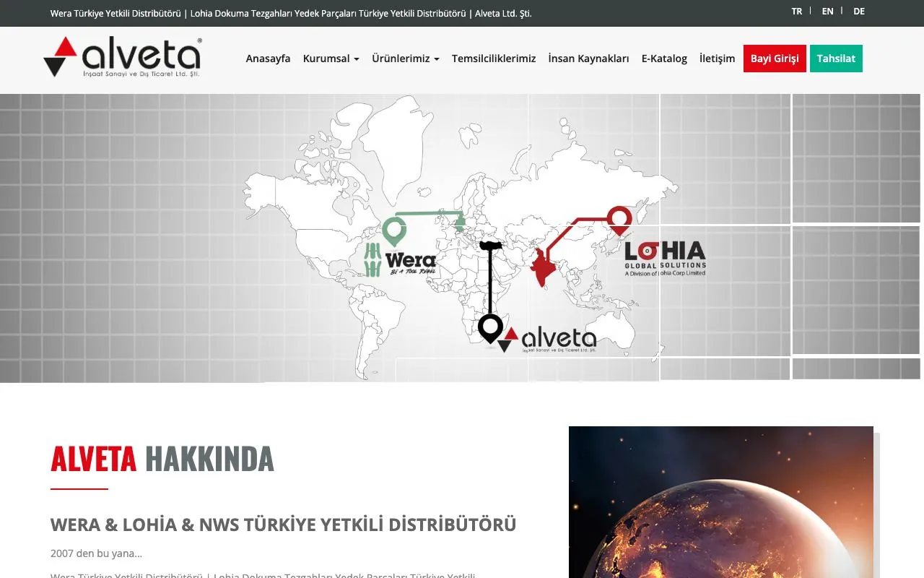Click the red Lohia map pin
The image size is (924, 578).
[619, 220]
